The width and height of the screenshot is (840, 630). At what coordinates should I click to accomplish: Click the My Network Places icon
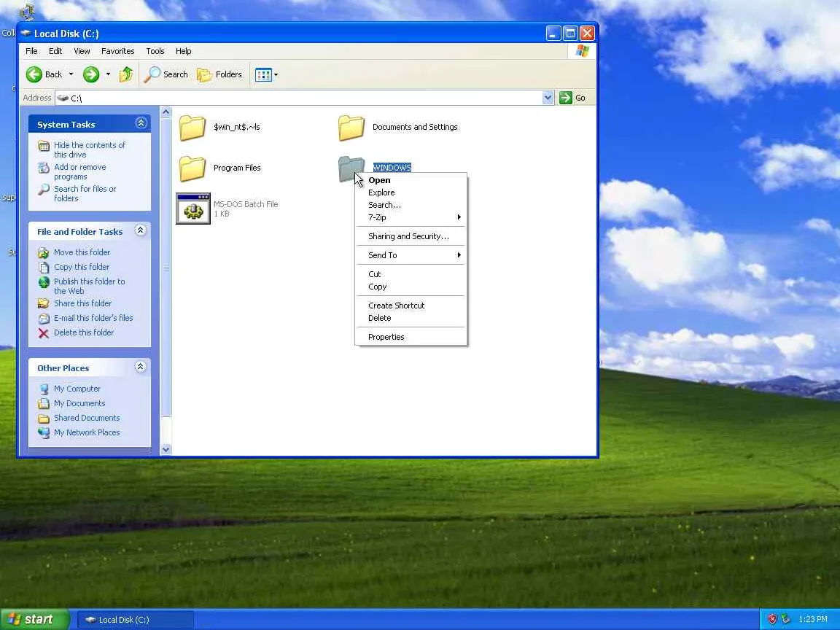tap(44, 432)
